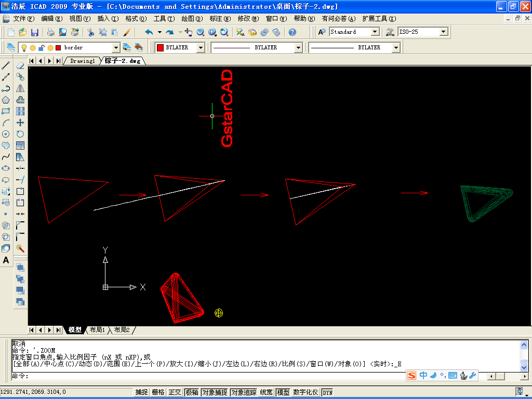Image resolution: width=532 pixels, height=399 pixels.
Task: Click the Open file icon
Action: 23,32
